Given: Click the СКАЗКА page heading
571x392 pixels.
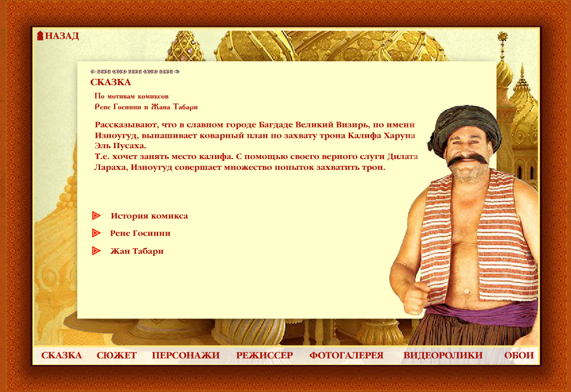Looking at the screenshot, I should [x=110, y=82].
